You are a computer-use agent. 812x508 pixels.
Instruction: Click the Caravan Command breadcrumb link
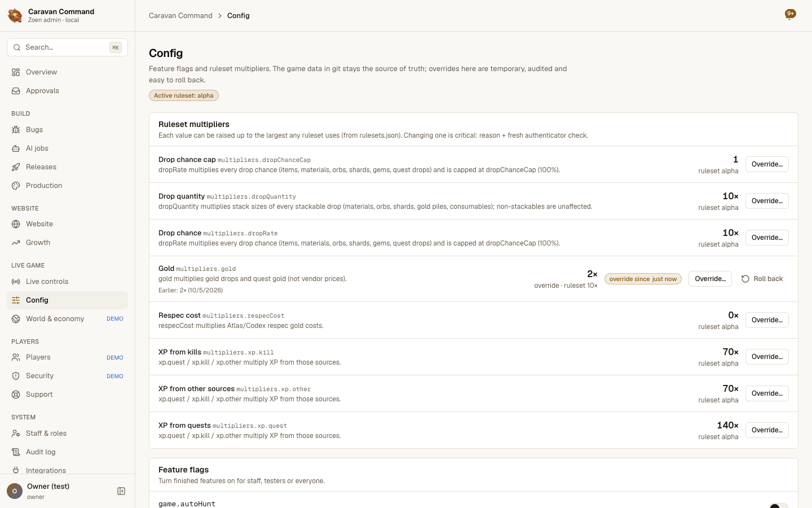[180, 16]
